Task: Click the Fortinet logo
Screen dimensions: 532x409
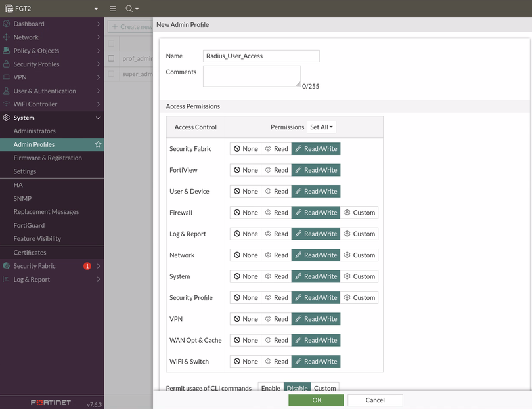Action: click(x=51, y=402)
